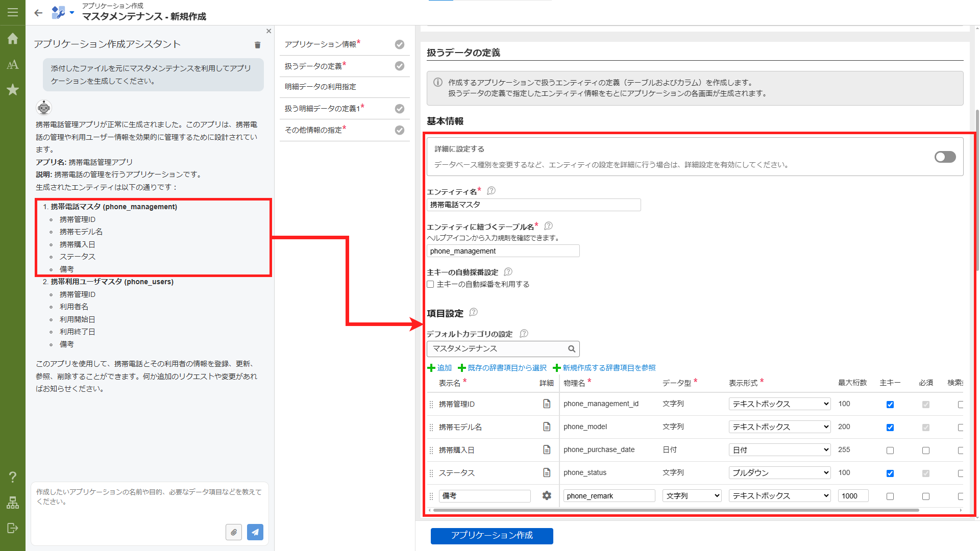Open the favorites star in sidebar
This screenshot has width=980, height=551.
click(x=12, y=90)
